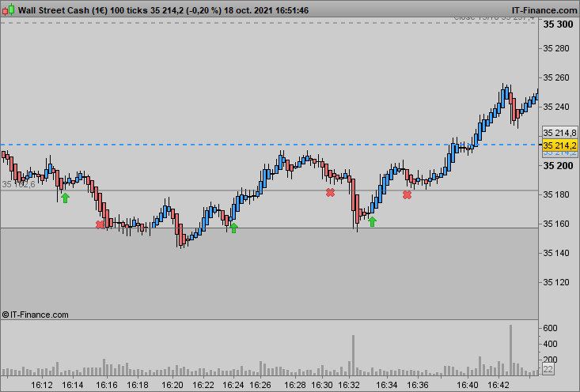
Task: Click the 35 140 price axis label
Action: coord(556,253)
